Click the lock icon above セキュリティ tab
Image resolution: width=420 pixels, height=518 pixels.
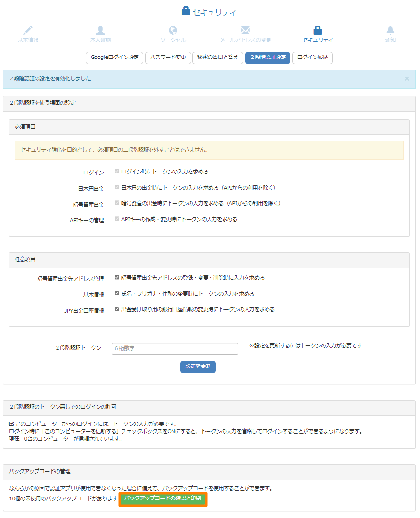[318, 30]
